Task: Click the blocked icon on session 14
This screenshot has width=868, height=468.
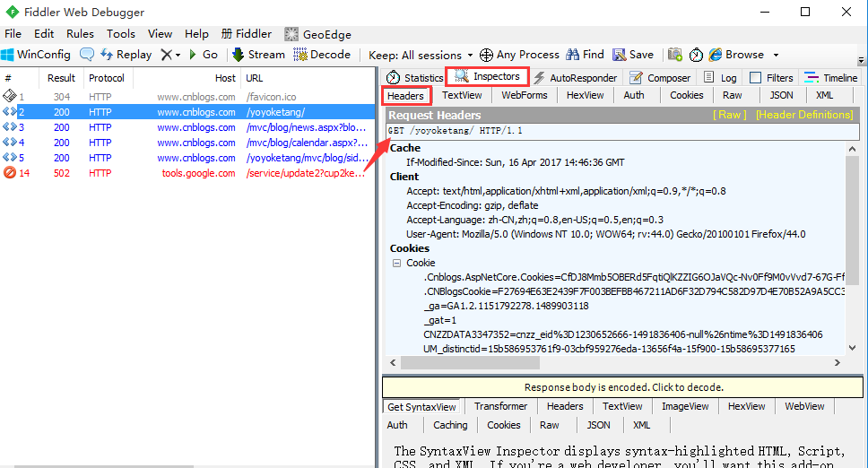Action: click(9, 173)
